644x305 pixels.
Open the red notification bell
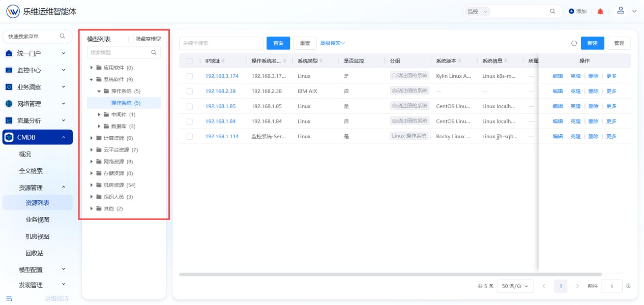tap(600, 11)
